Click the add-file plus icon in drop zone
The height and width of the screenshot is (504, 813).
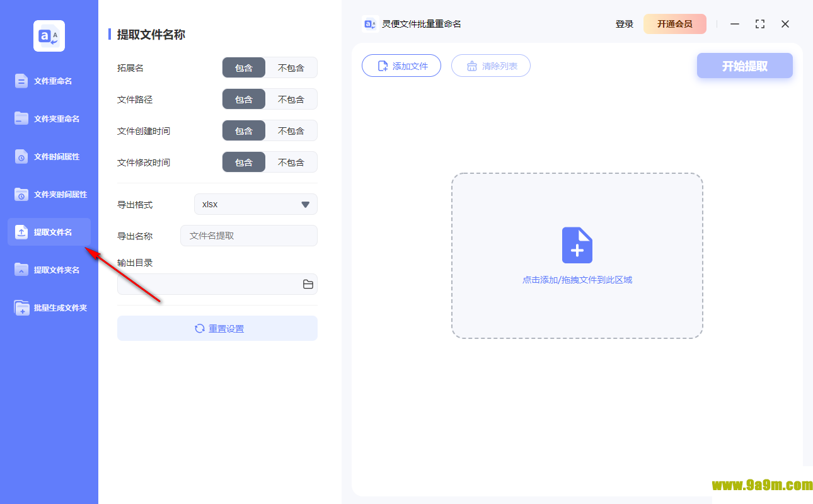(x=577, y=245)
